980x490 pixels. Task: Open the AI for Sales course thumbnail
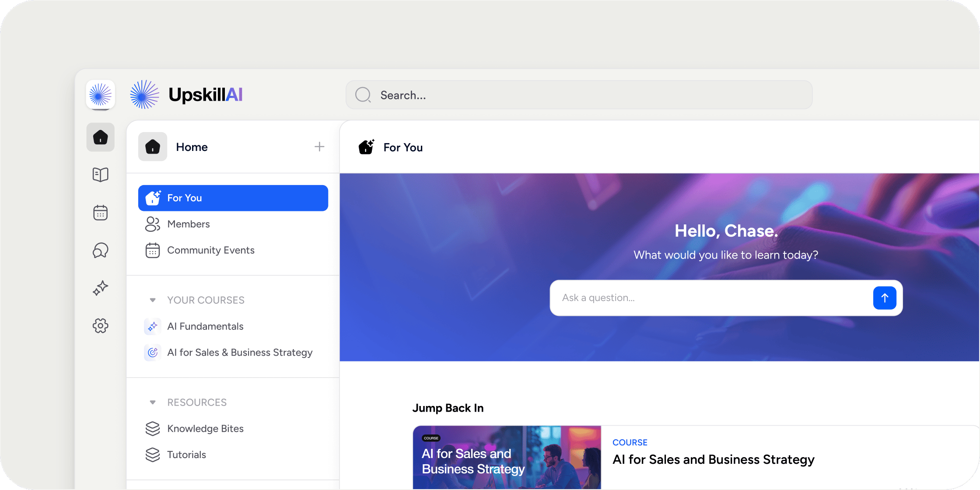[507, 458]
